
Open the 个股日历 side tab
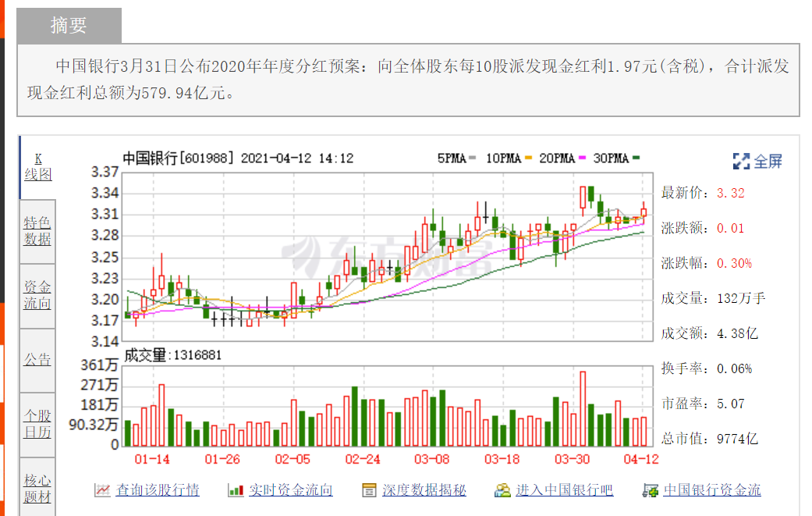pos(37,424)
